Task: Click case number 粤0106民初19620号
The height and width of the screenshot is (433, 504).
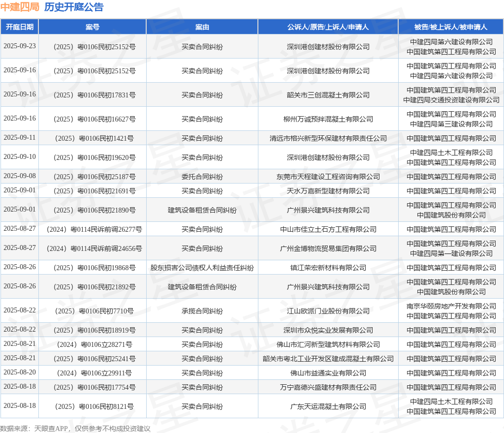Action: click(x=107, y=158)
